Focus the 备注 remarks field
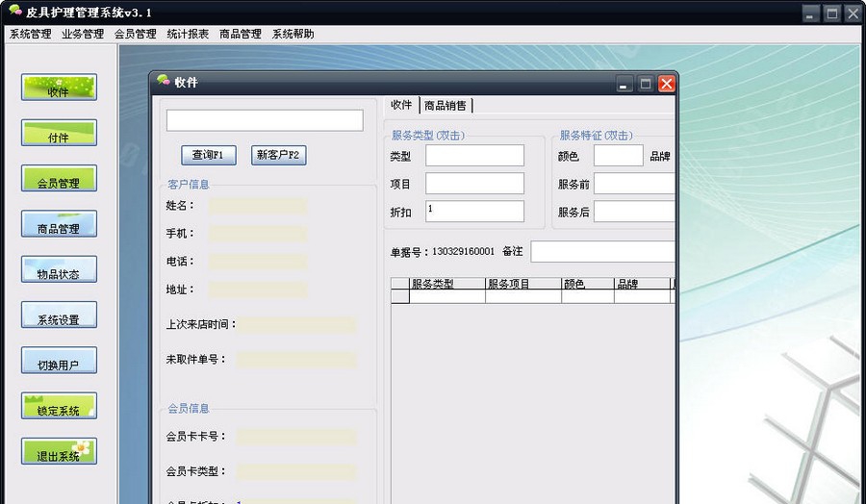The height and width of the screenshot is (504, 866). pyautogui.click(x=602, y=251)
